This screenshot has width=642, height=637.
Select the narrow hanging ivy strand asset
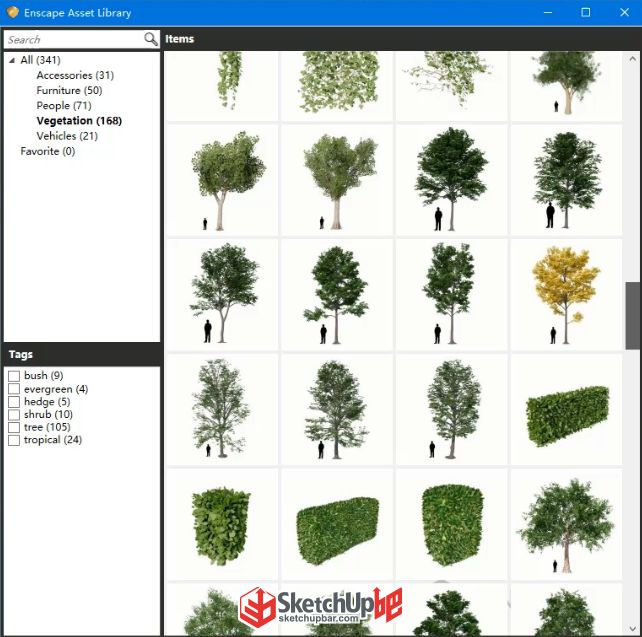[x=222, y=86]
